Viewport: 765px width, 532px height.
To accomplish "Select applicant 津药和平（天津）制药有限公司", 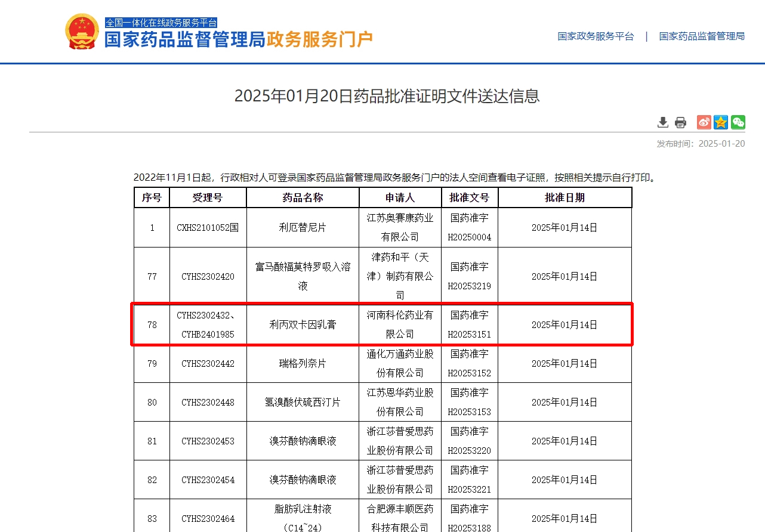I will [400, 276].
